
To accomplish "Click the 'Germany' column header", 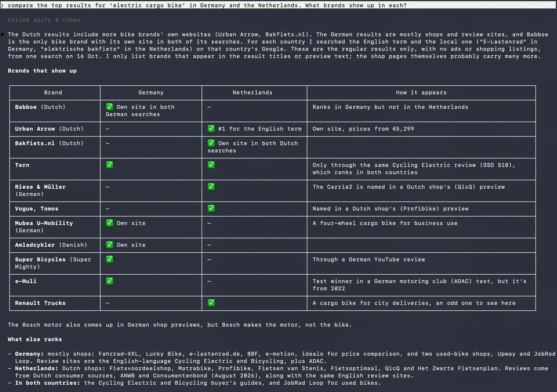I will 151,93.
